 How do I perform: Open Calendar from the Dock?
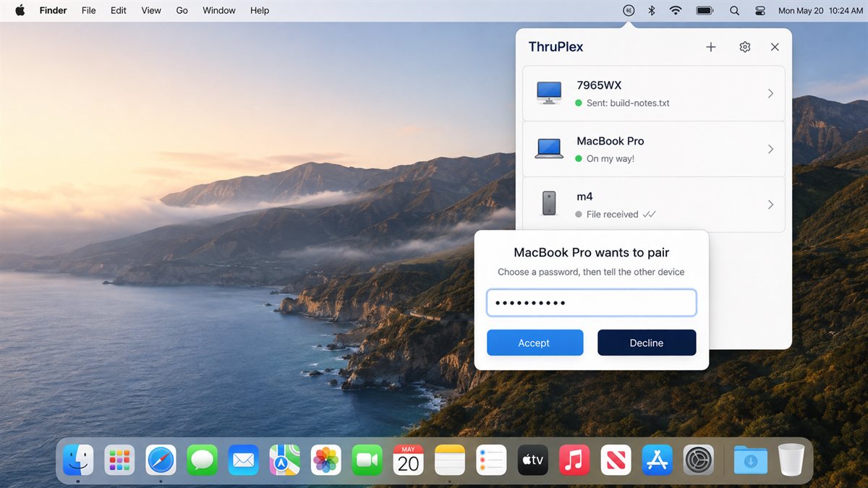coord(409,460)
